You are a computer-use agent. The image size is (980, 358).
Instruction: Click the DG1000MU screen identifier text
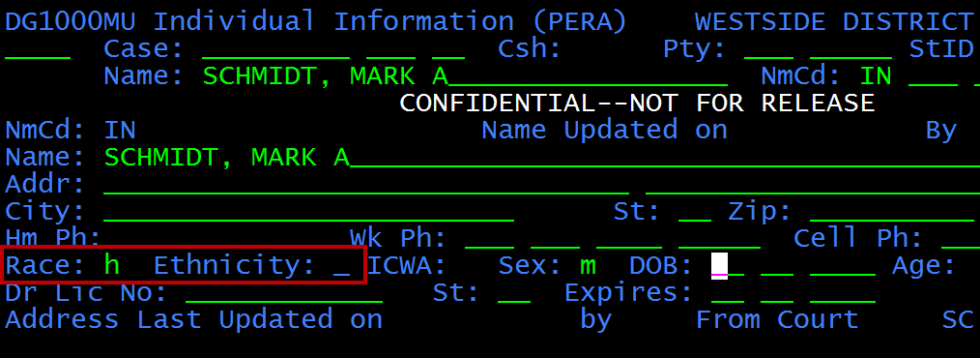pyautogui.click(x=70, y=22)
